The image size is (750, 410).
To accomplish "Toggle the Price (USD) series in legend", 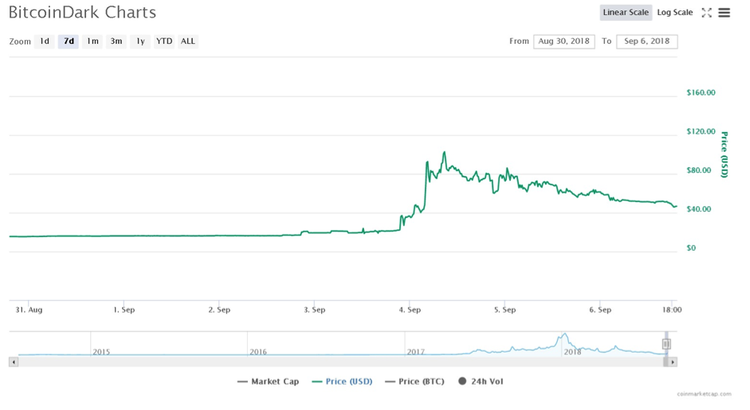I will click(342, 381).
